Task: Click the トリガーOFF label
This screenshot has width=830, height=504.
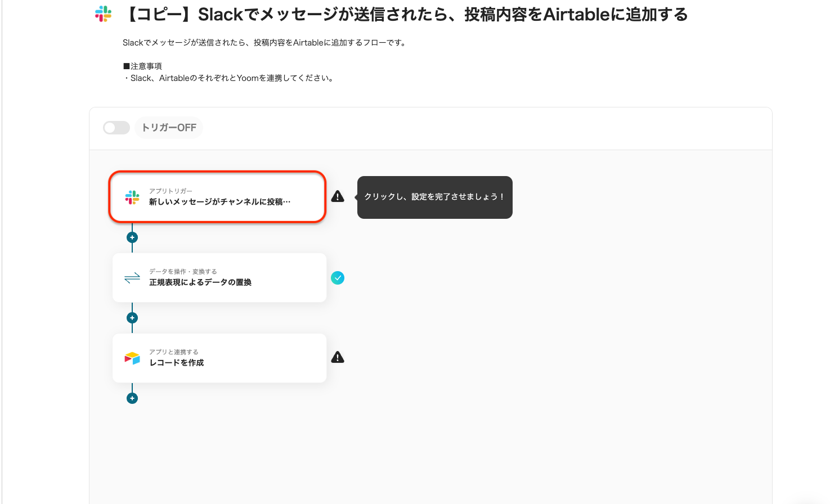Action: 169,128
